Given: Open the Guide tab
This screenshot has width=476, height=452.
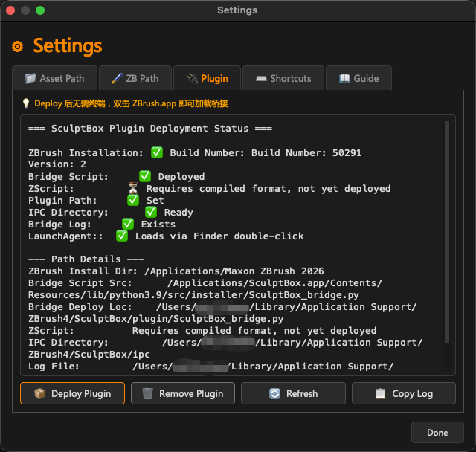Looking at the screenshot, I should (x=358, y=78).
